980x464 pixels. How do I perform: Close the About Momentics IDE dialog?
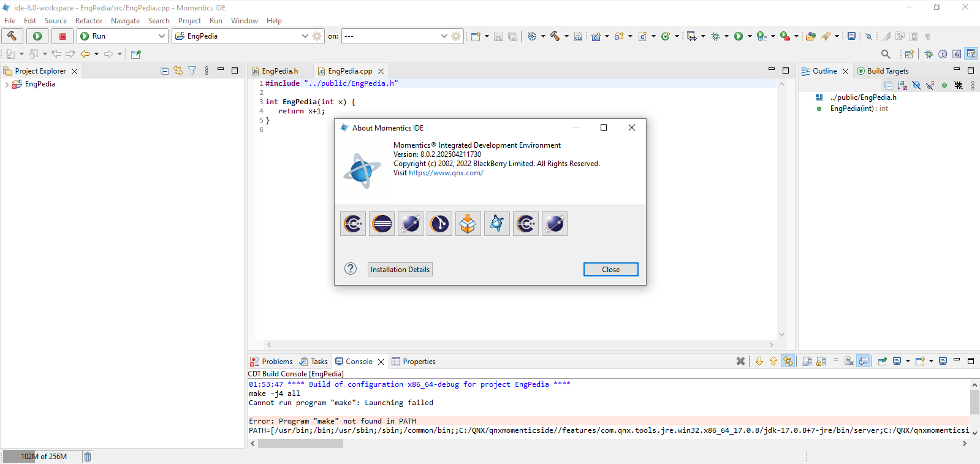[x=611, y=270]
